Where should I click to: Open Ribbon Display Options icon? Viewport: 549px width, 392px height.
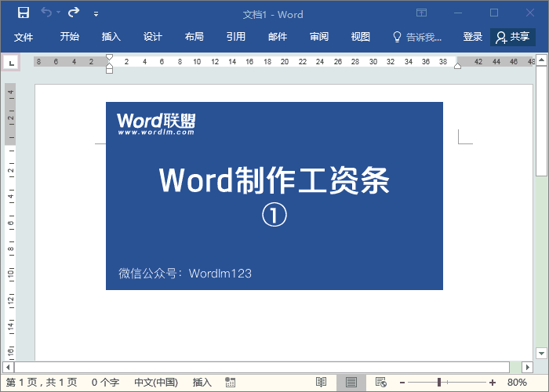[422, 13]
